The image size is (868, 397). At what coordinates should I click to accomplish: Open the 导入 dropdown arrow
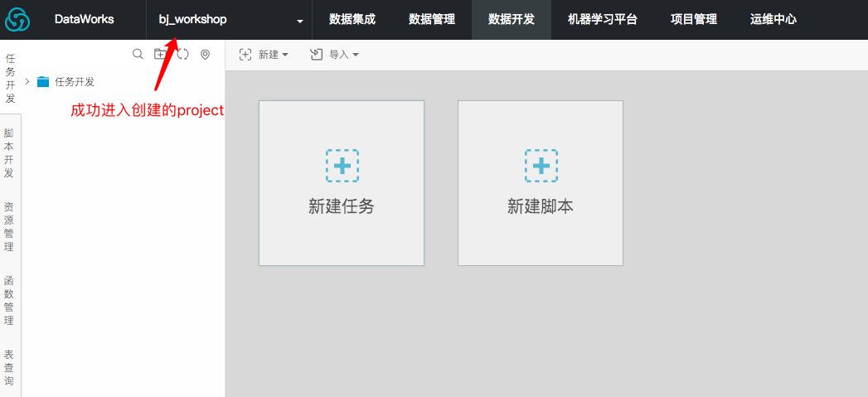356,55
